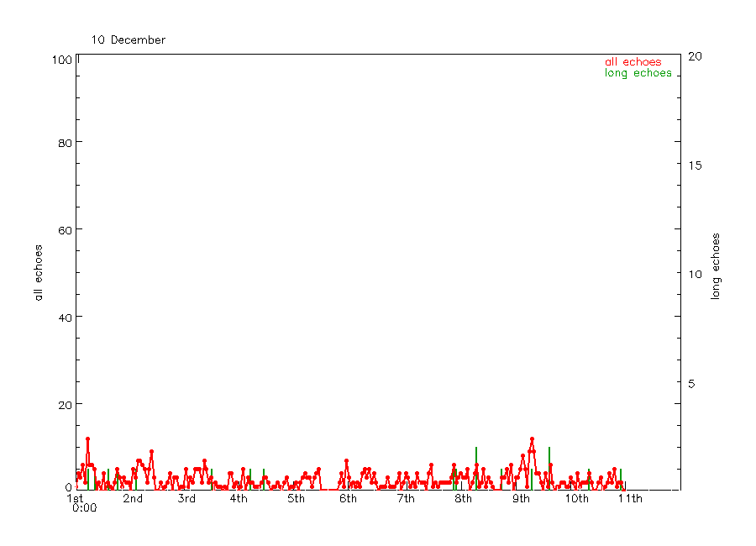Click the '11th' date label
Viewport: 756px width, 546px height.
click(630, 499)
